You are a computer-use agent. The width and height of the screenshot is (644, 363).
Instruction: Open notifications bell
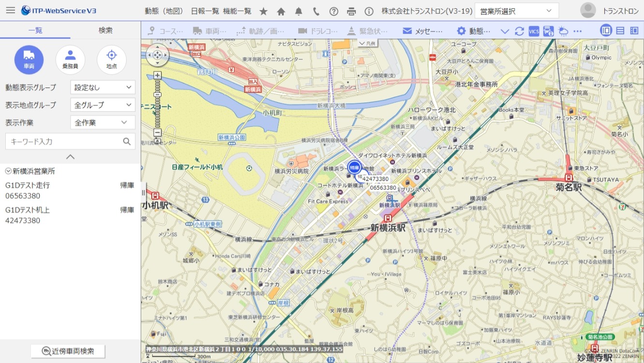[x=299, y=11]
